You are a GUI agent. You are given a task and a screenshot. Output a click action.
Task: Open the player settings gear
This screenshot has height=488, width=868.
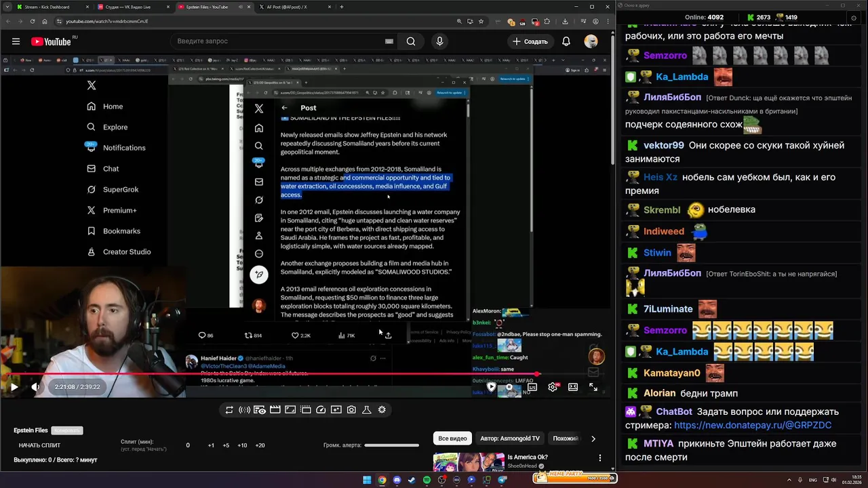pyautogui.click(x=553, y=387)
